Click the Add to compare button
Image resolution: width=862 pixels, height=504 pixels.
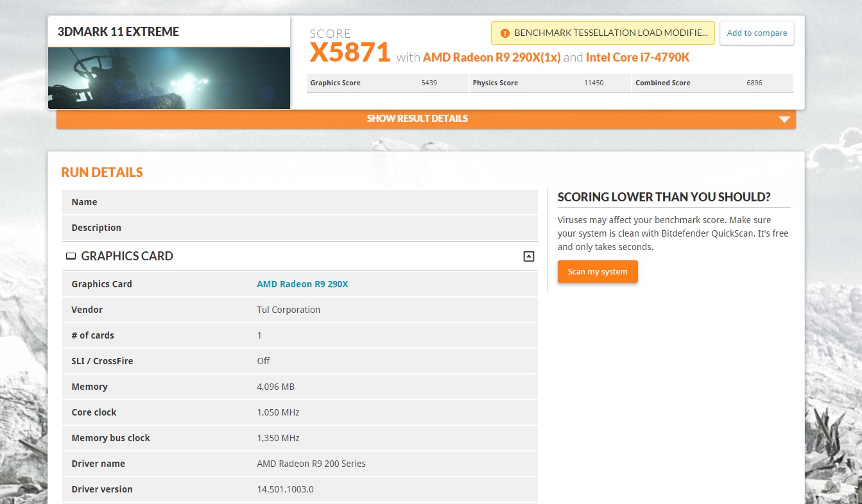coord(757,33)
